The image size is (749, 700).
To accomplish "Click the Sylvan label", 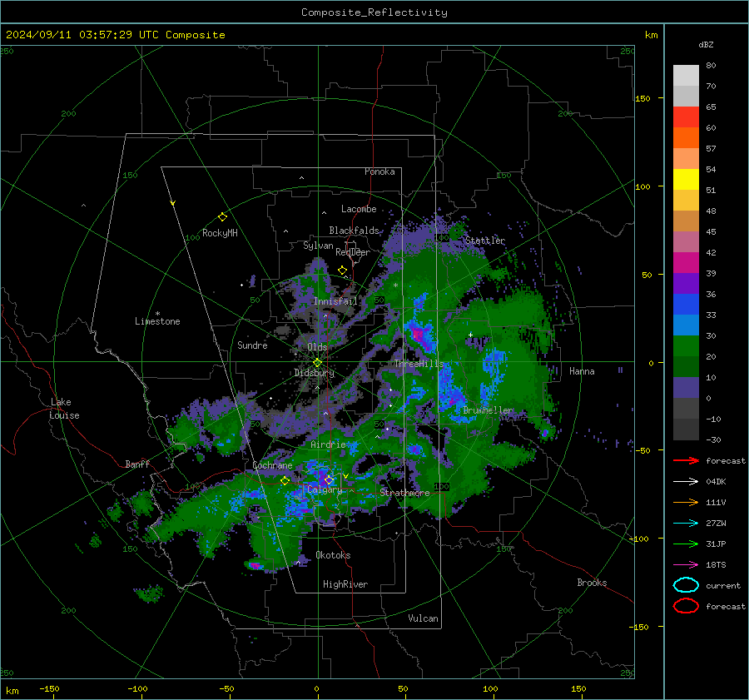I will (318, 246).
